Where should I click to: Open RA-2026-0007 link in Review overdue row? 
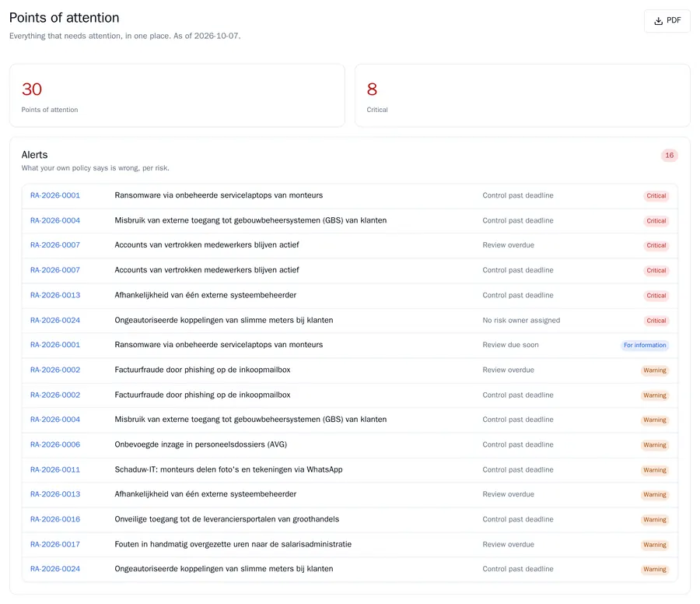[55, 245]
